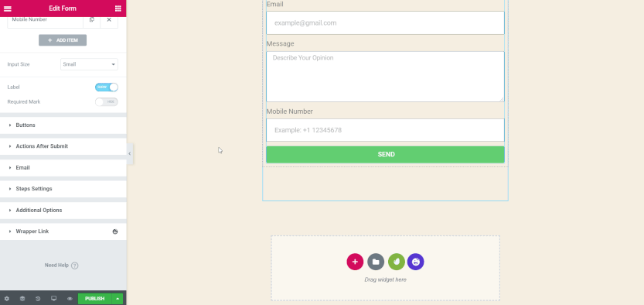Click into the Email input field
The height and width of the screenshot is (305, 644).
(x=385, y=23)
